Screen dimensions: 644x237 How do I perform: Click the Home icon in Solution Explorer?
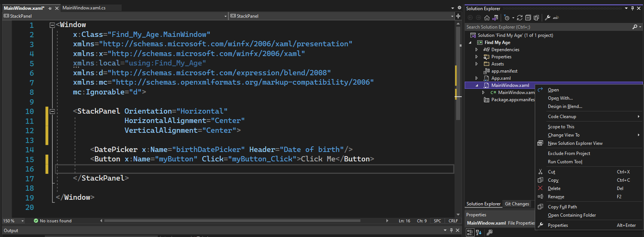coord(487,18)
